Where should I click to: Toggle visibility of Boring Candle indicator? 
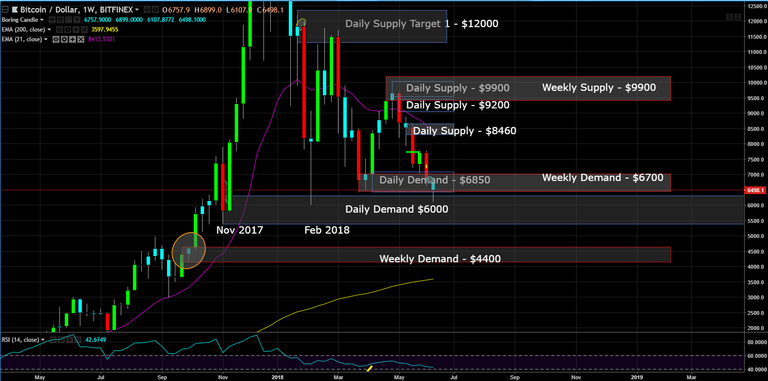click(x=51, y=20)
